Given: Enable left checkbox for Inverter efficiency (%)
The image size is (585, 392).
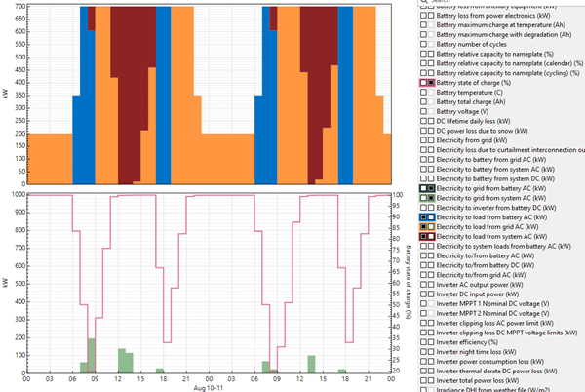Looking at the screenshot, I should [423, 343].
